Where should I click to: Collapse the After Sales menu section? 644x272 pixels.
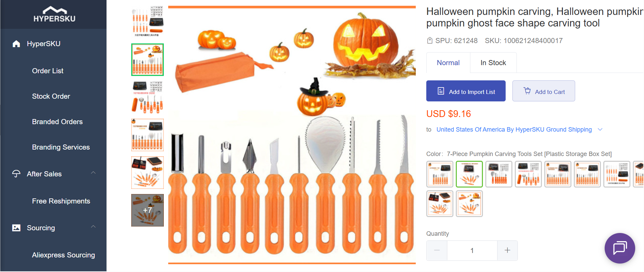coord(93,173)
